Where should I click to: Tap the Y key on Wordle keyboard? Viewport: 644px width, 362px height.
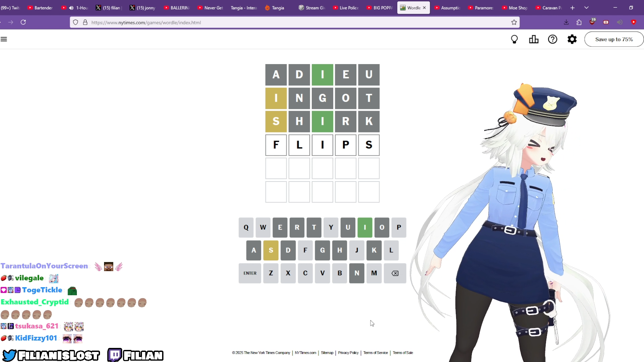click(331, 227)
